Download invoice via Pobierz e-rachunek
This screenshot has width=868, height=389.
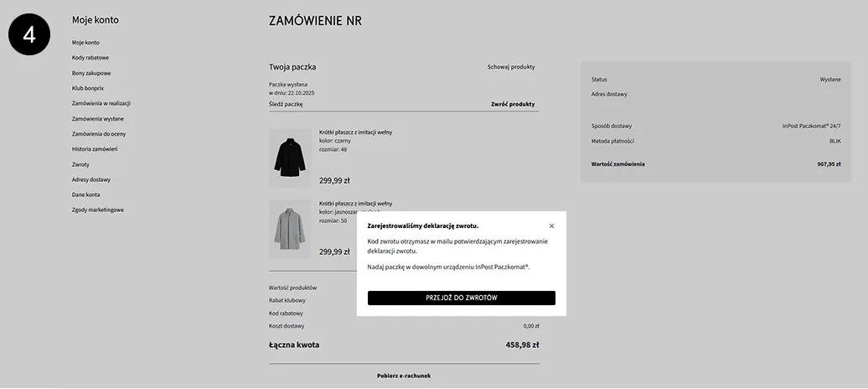404,376
